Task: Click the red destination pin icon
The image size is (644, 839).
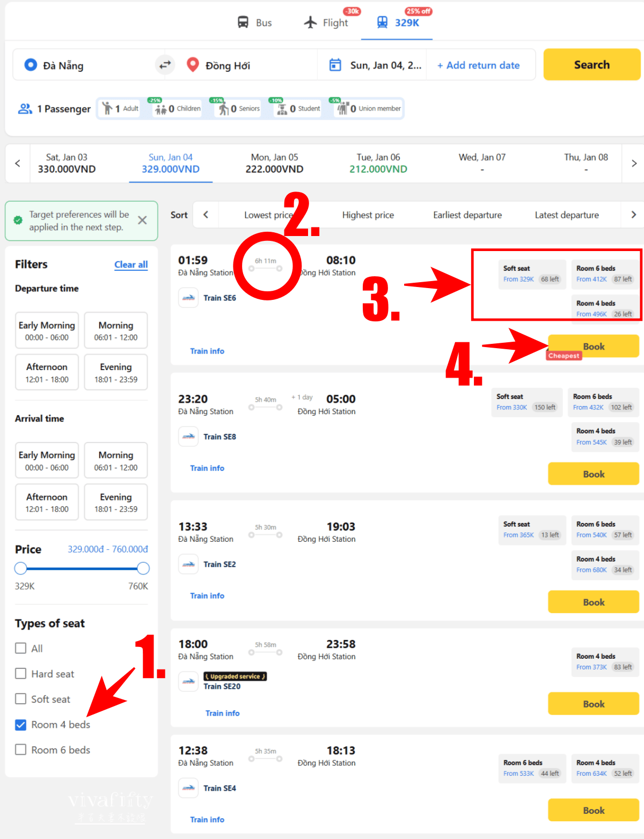Action: [x=193, y=65]
